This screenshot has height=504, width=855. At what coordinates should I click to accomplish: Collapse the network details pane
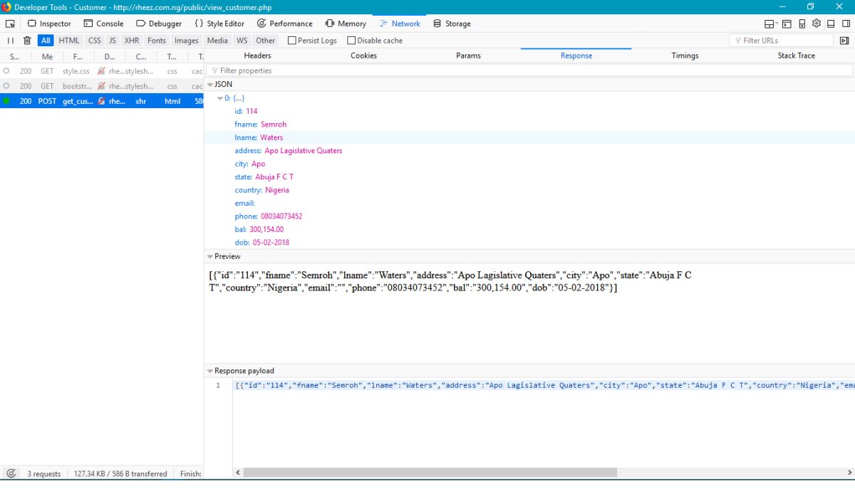point(844,41)
